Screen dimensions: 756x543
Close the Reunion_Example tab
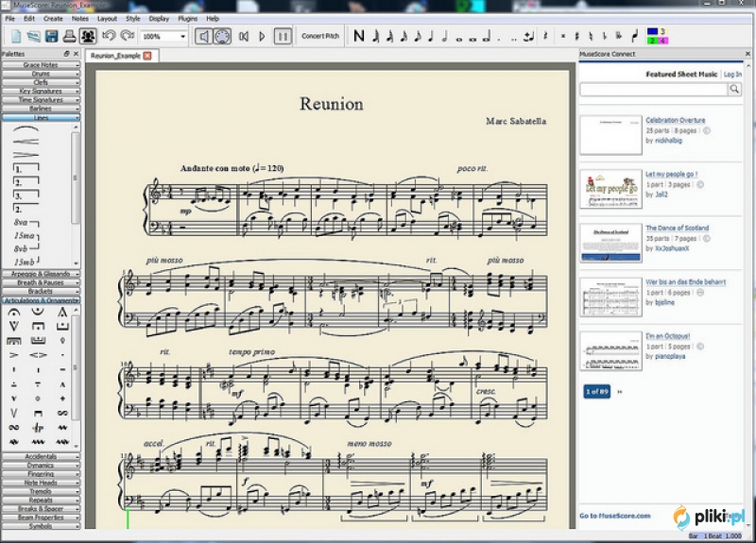tap(147, 56)
